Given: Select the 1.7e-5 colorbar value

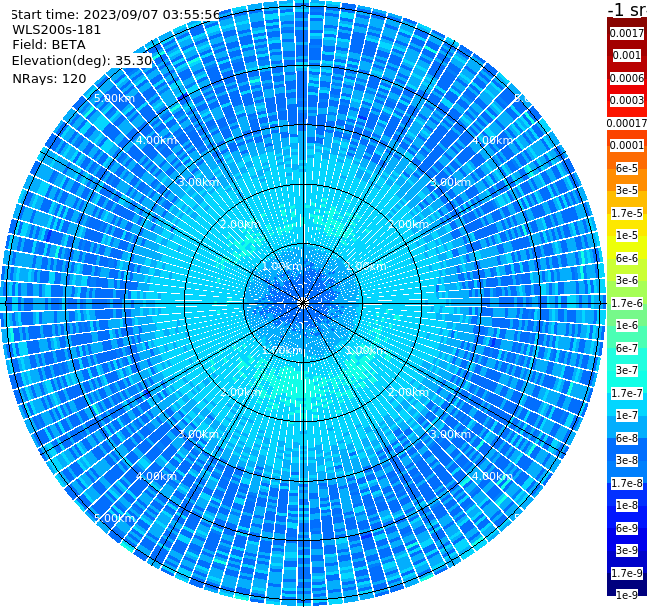Looking at the screenshot, I should click(627, 213).
